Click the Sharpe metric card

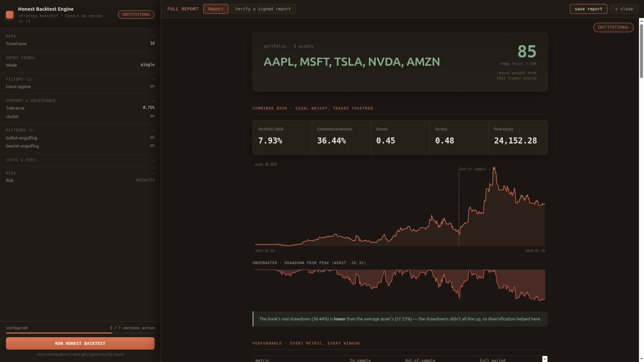pyautogui.click(x=400, y=137)
